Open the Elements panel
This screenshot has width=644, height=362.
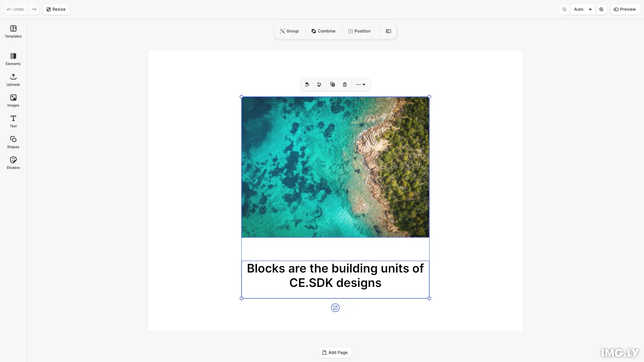pos(13,59)
